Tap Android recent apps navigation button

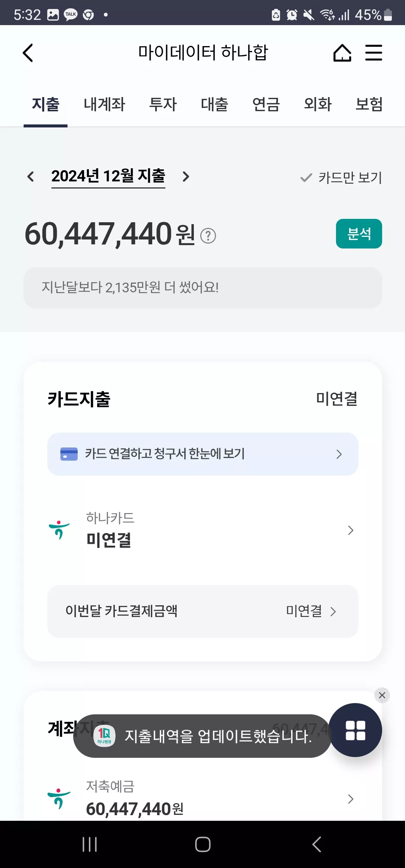(90, 844)
